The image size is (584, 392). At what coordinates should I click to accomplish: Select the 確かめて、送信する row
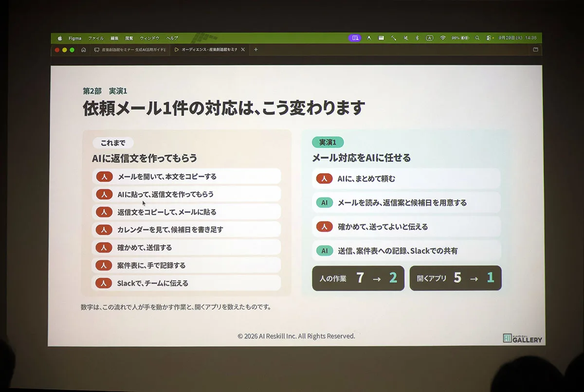186,247
